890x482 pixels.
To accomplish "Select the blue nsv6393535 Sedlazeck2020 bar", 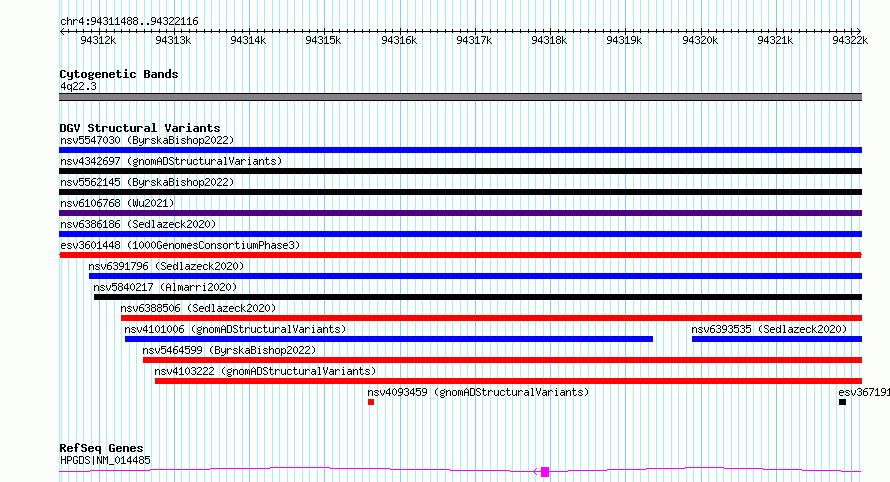I will tap(776, 339).
